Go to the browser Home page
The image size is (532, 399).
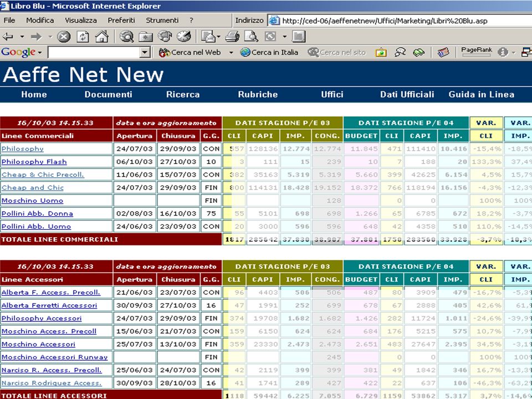click(102, 37)
